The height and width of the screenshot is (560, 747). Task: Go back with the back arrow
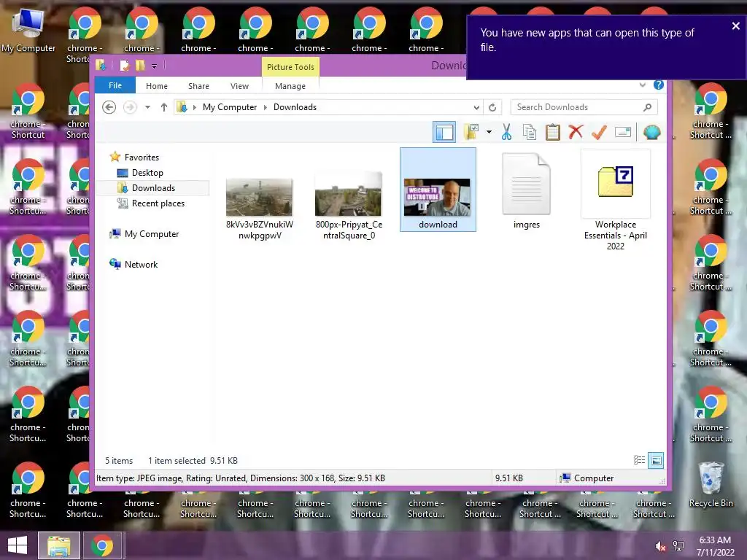[x=109, y=107]
